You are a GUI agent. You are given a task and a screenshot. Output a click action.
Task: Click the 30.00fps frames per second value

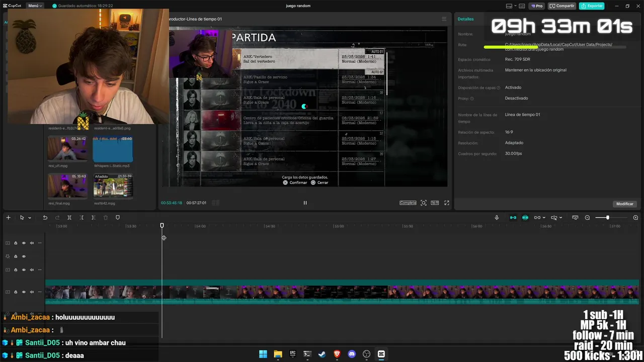[x=514, y=153]
